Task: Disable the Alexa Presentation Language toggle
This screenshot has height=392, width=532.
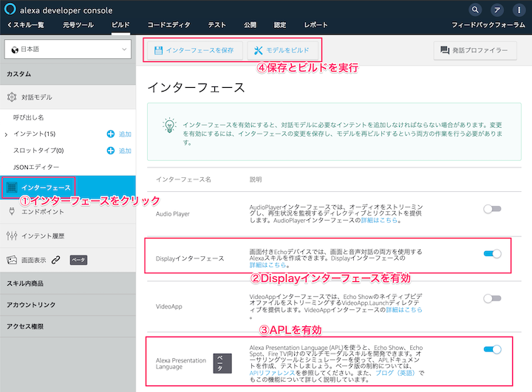Action: (492, 349)
